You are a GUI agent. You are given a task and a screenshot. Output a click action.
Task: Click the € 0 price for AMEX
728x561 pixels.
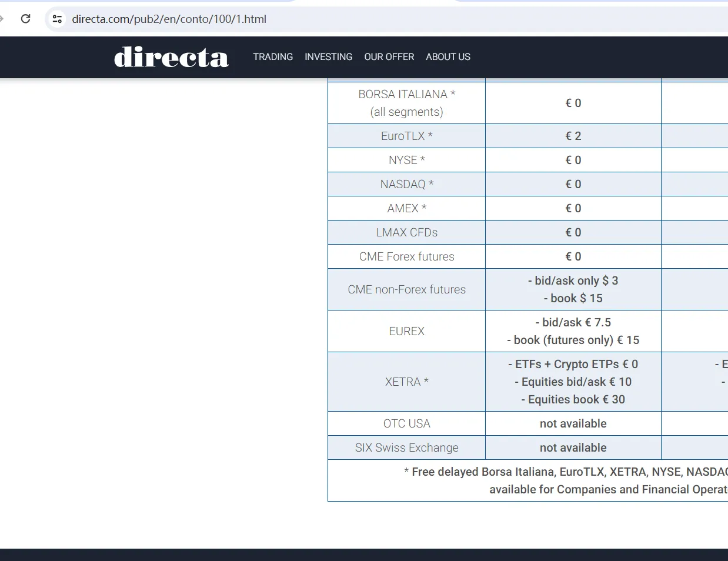(x=573, y=208)
